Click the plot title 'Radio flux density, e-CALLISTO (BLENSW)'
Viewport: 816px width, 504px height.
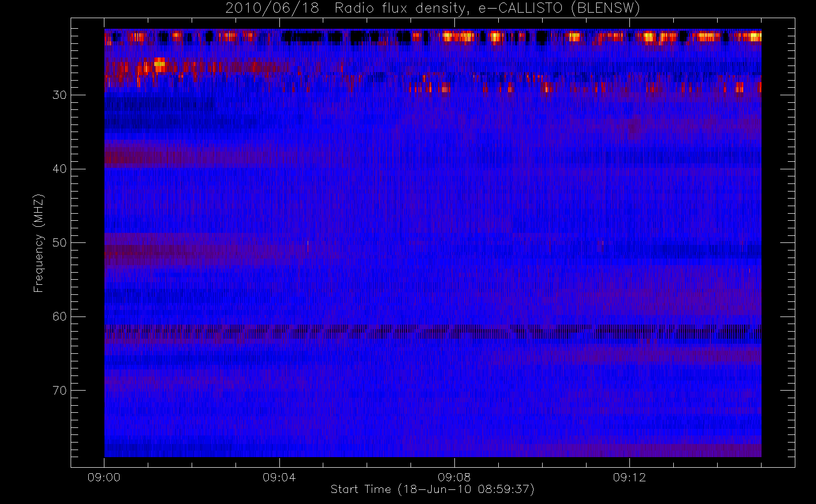(x=487, y=9)
